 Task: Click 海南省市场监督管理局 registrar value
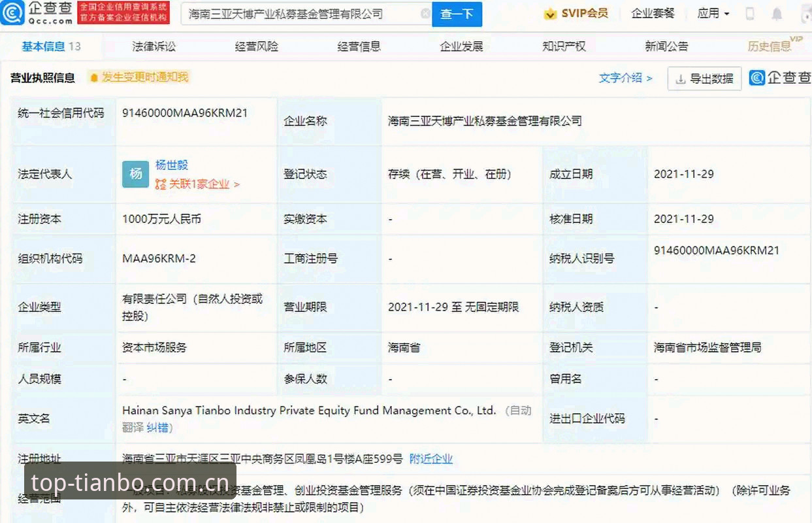pyautogui.click(x=707, y=347)
